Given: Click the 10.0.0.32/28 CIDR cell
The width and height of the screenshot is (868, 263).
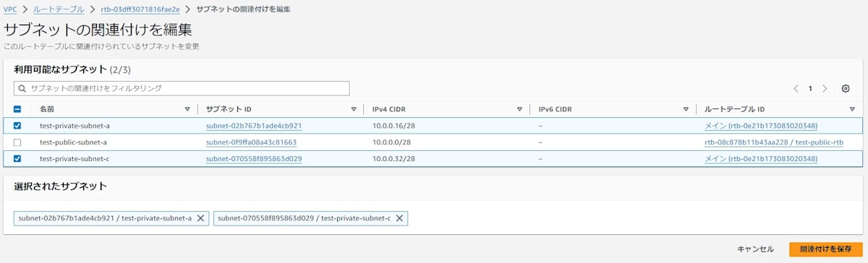Looking at the screenshot, I should [393, 159].
